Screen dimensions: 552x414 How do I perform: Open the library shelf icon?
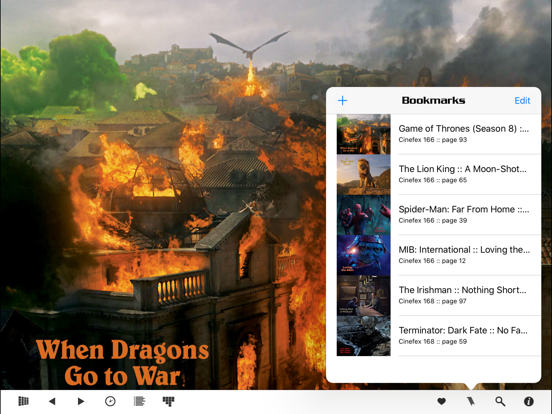23,401
